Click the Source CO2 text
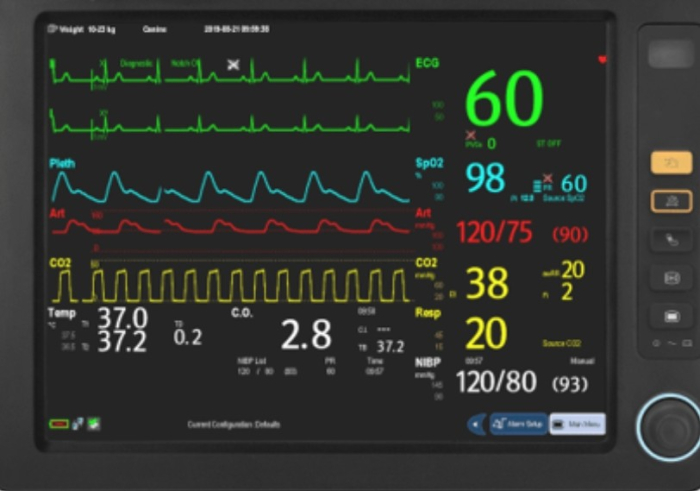The width and height of the screenshot is (700, 491). pos(562,343)
